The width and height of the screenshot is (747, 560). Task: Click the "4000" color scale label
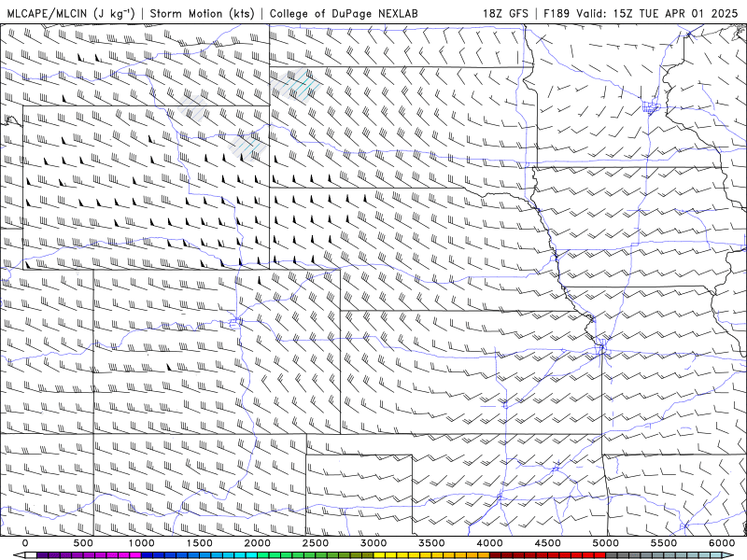[x=490, y=543]
